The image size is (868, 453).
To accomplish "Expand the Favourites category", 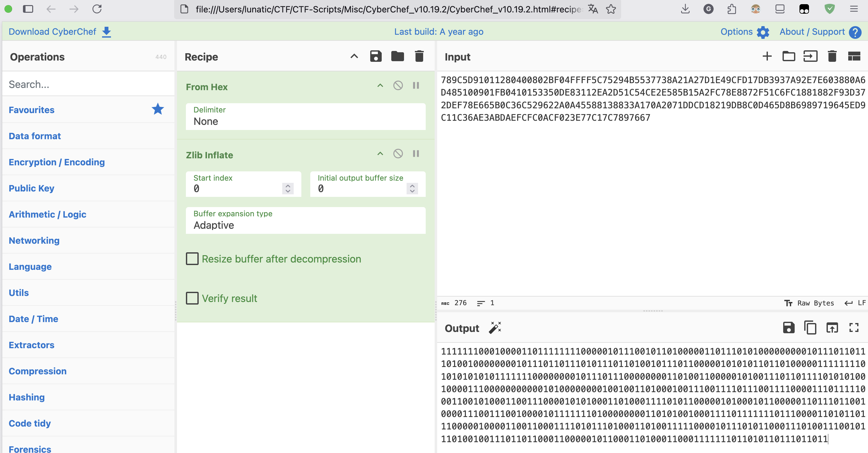I will click(x=88, y=110).
